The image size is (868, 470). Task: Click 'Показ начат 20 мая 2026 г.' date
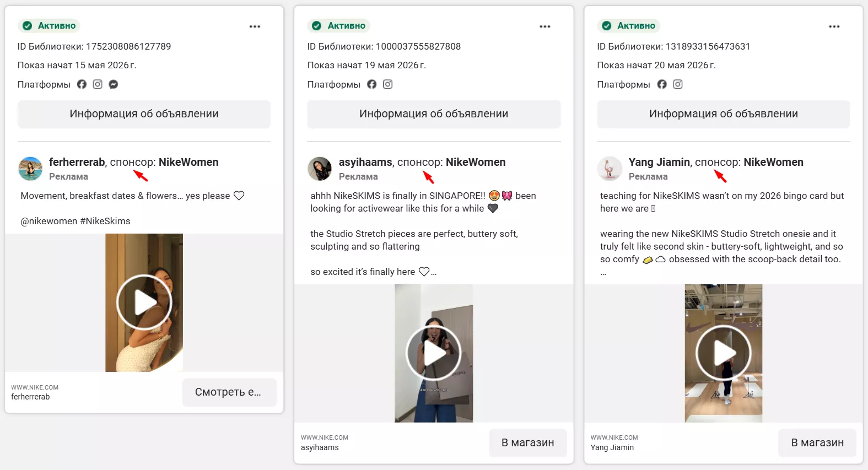[656, 65]
